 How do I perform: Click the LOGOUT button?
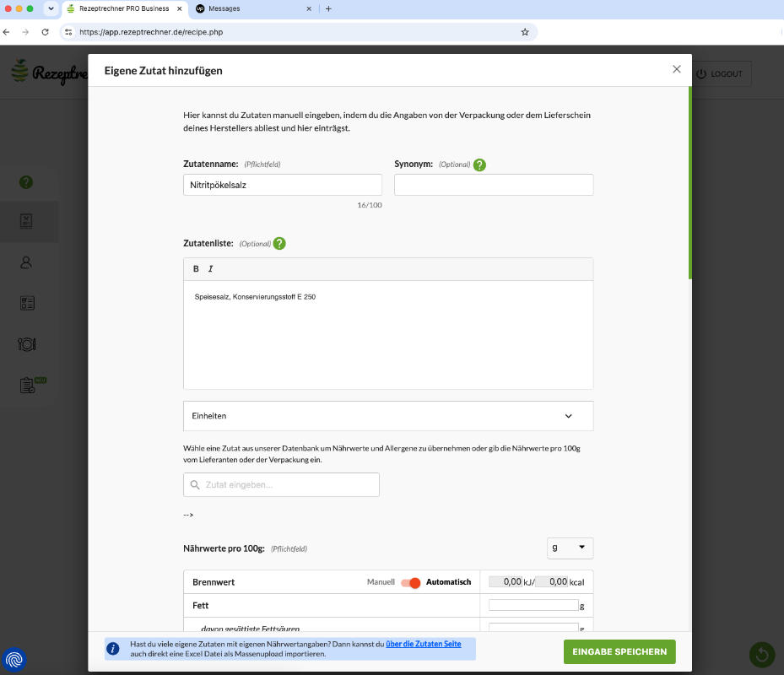point(719,73)
